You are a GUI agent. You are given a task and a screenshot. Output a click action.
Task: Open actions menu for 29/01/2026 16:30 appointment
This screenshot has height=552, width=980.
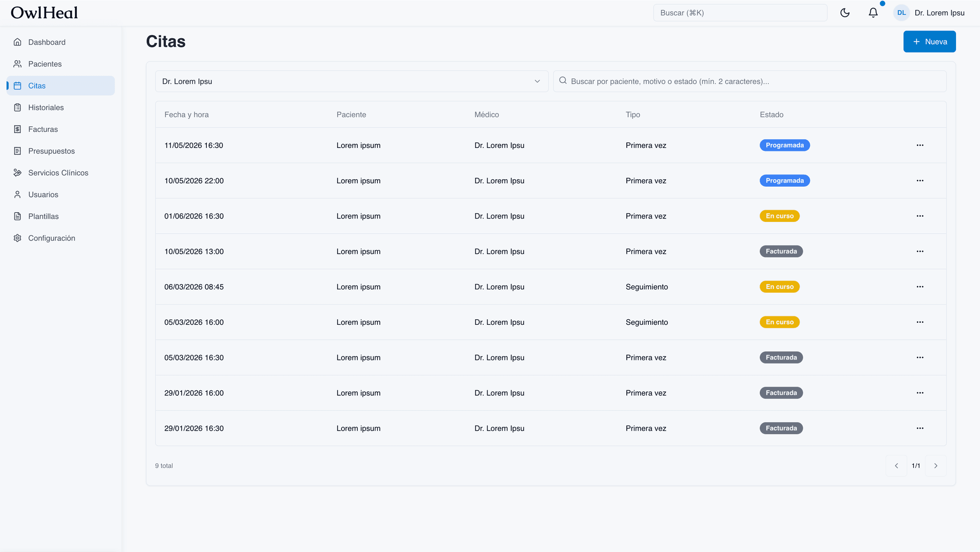(920, 428)
